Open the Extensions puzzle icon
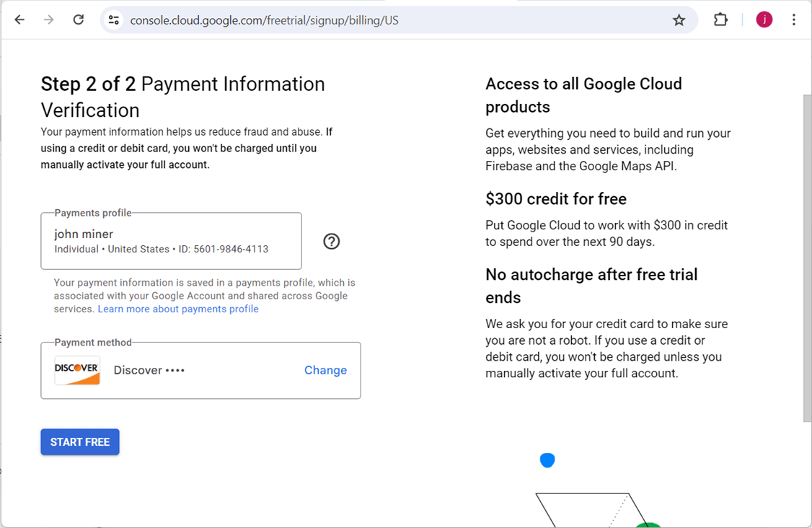Viewport: 812px width, 528px height. (x=720, y=20)
